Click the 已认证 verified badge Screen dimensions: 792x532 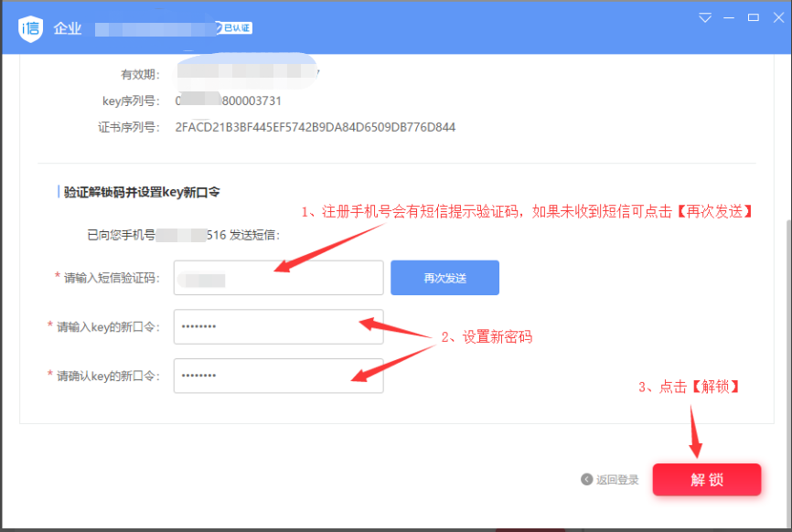point(236,28)
